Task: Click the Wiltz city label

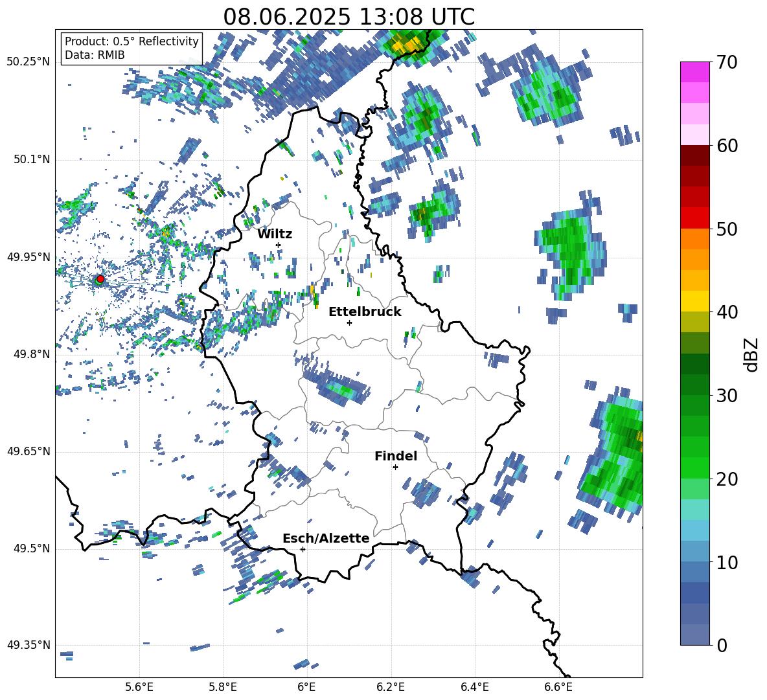Action: coord(275,234)
